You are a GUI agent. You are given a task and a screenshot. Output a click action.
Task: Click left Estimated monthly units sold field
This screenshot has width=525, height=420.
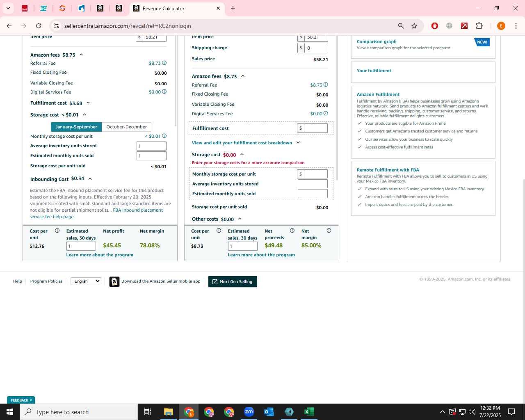click(151, 156)
